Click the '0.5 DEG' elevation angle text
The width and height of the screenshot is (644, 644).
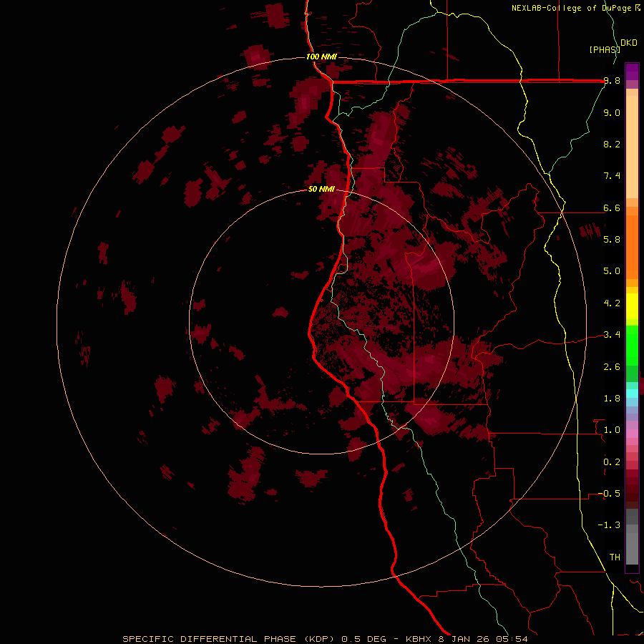click(x=364, y=639)
